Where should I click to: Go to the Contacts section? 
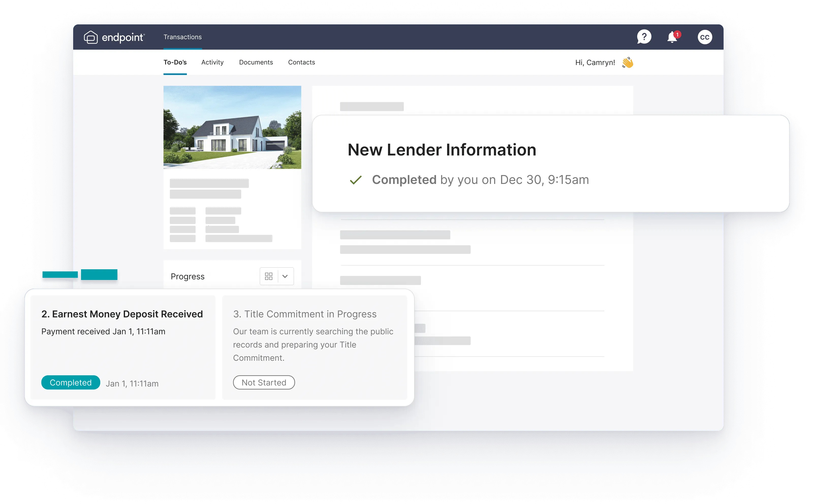[301, 62]
